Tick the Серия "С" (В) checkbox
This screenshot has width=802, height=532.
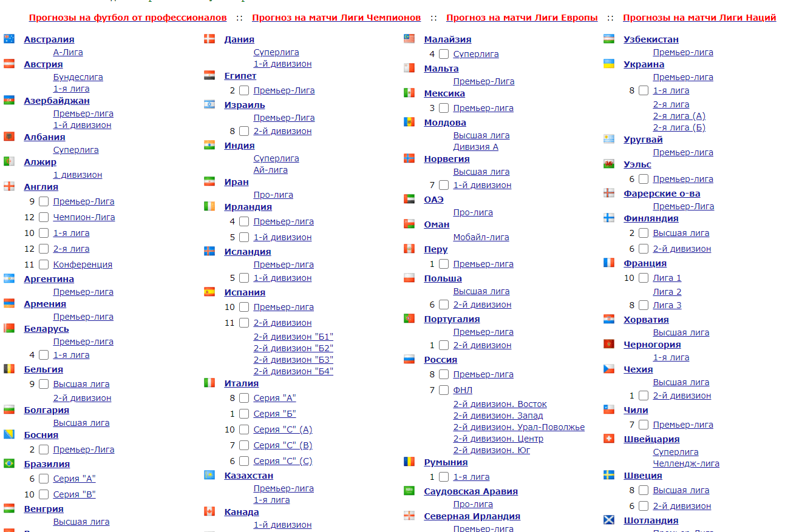244,445
